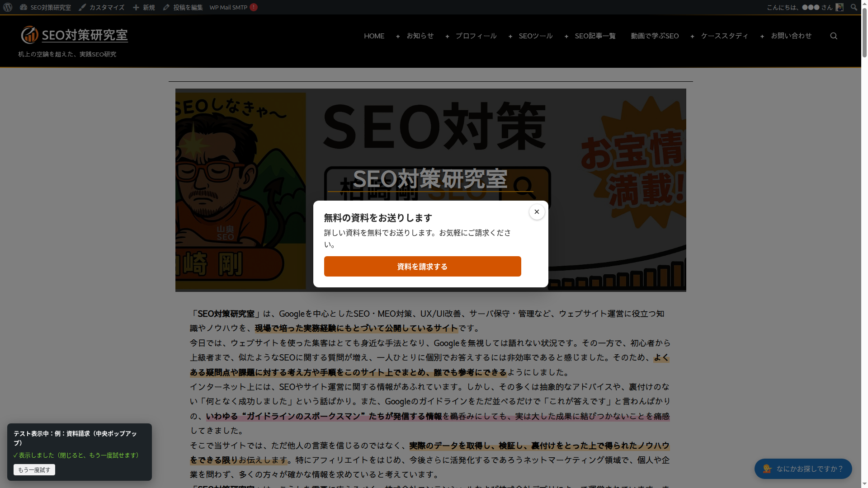Click the こんにちは user greeting
Image resolution: width=868 pixels, height=488 pixels.
point(799,7)
